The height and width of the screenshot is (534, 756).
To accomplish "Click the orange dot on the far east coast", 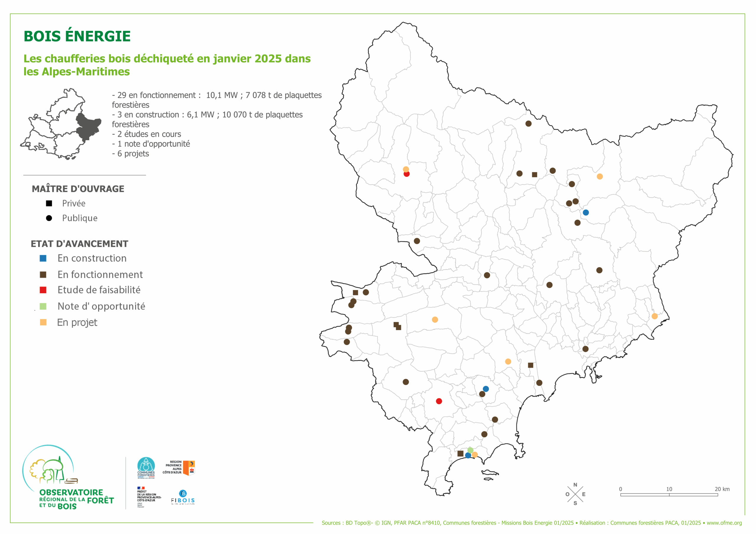I will pos(655,316).
